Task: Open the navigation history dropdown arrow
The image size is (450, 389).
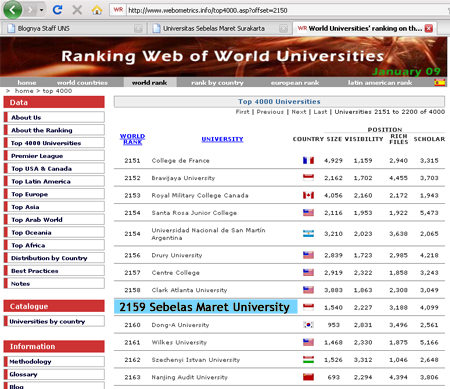Action: point(41,10)
